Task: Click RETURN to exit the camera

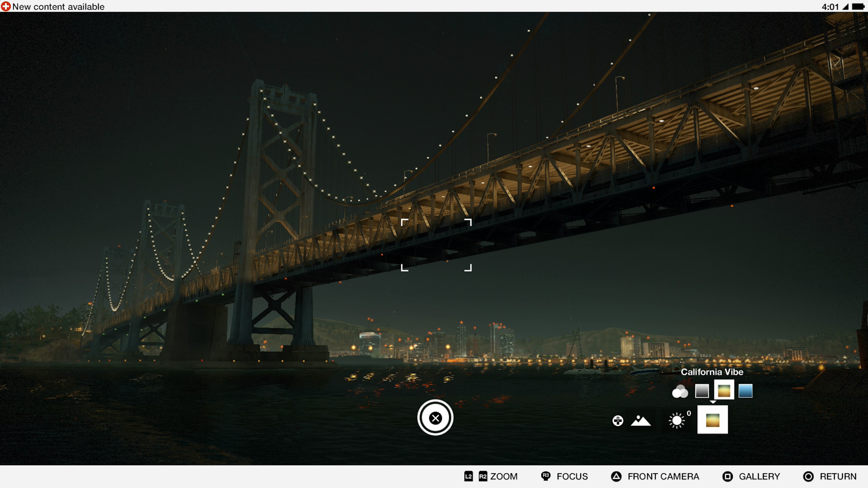Action: tap(838, 477)
